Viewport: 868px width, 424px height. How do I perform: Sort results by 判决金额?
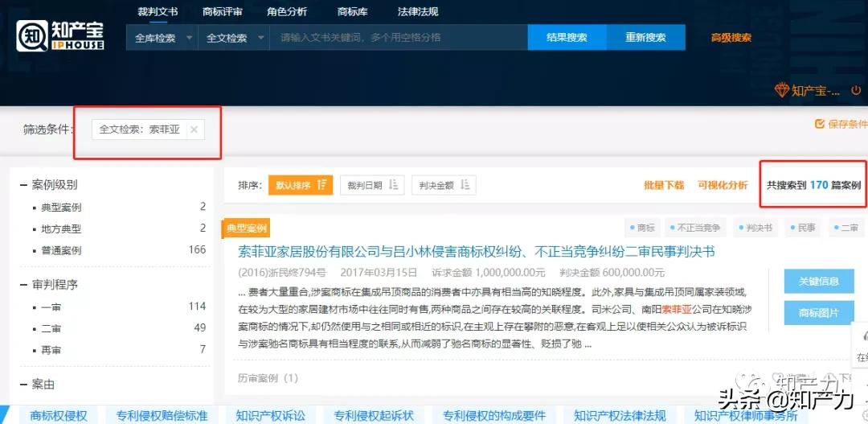444,185
